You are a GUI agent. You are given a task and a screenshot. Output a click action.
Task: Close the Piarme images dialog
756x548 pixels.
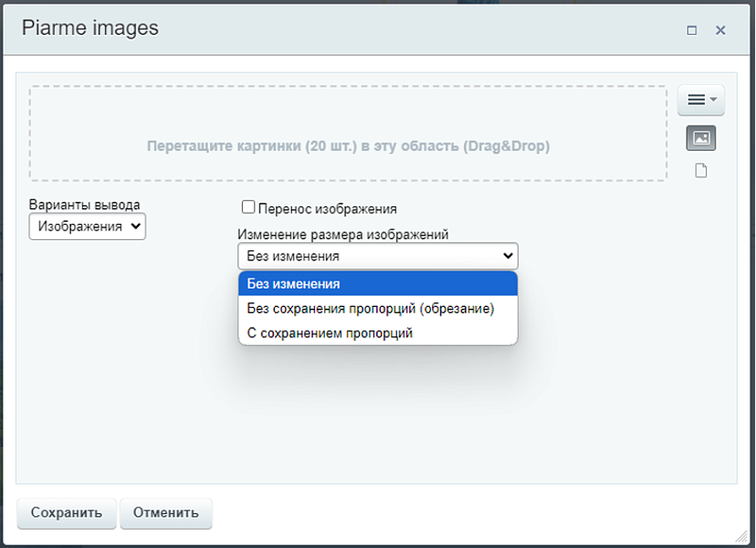point(720,30)
